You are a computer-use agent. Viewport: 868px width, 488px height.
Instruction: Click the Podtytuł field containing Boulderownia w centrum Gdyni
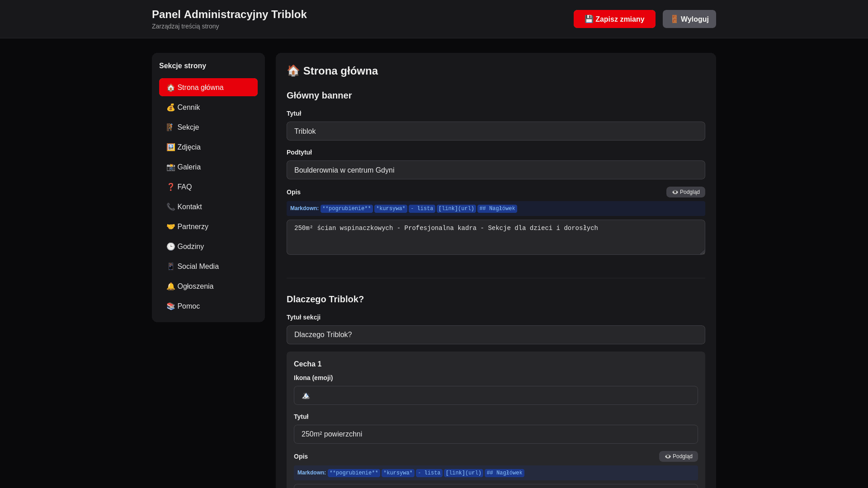tap(495, 170)
